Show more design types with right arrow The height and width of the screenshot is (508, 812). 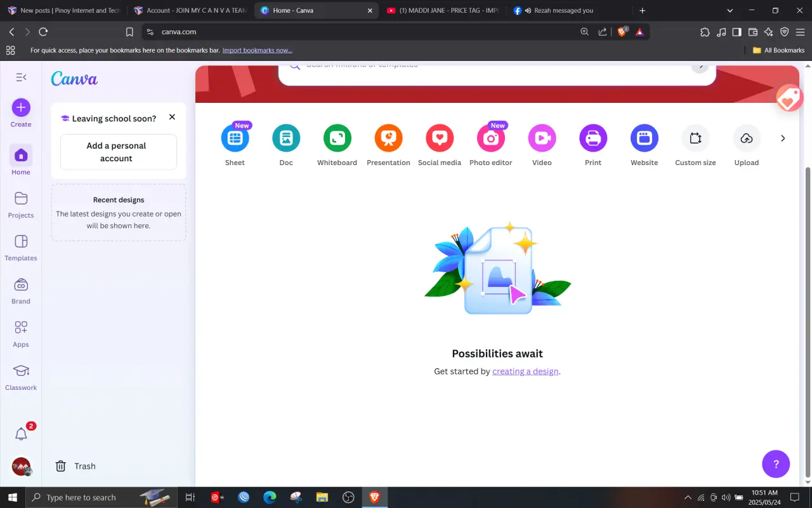783,138
